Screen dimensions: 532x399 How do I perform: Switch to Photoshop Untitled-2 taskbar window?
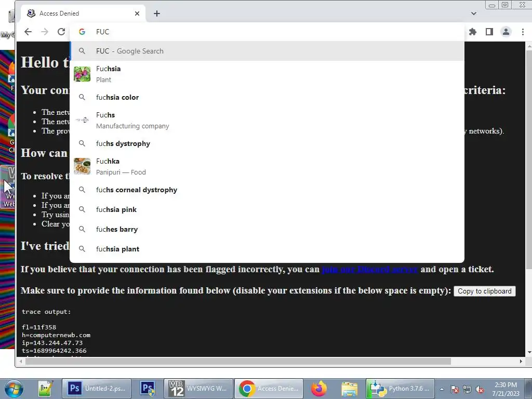(97, 389)
